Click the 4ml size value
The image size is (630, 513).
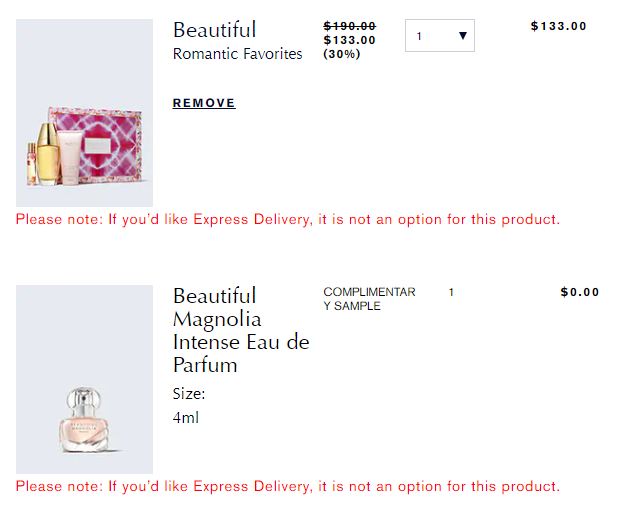tap(186, 418)
